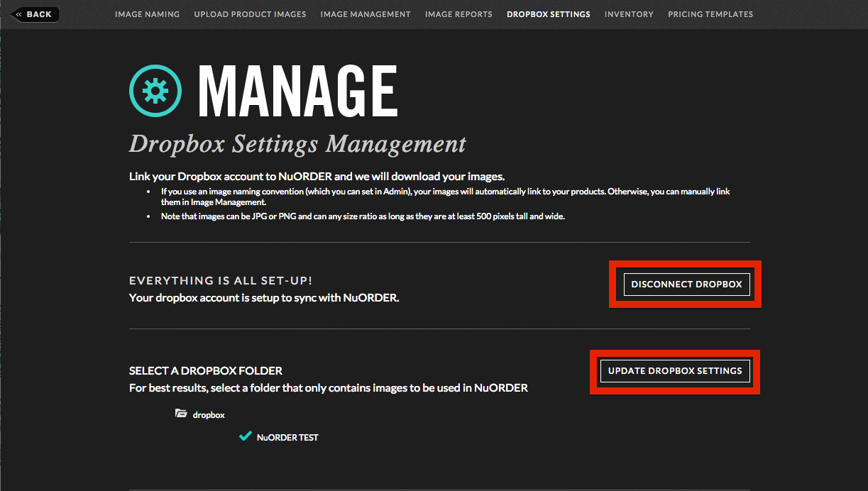Screen dimensions: 868x491
Task: Go back using the Back button
Action: pos(35,14)
